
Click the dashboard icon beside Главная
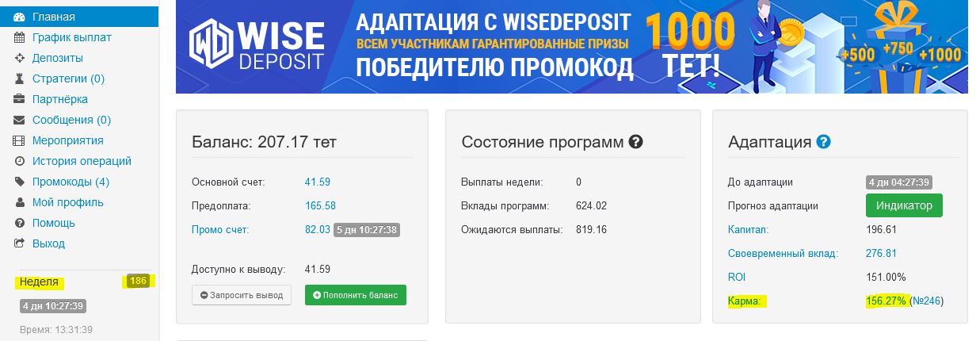(x=20, y=17)
